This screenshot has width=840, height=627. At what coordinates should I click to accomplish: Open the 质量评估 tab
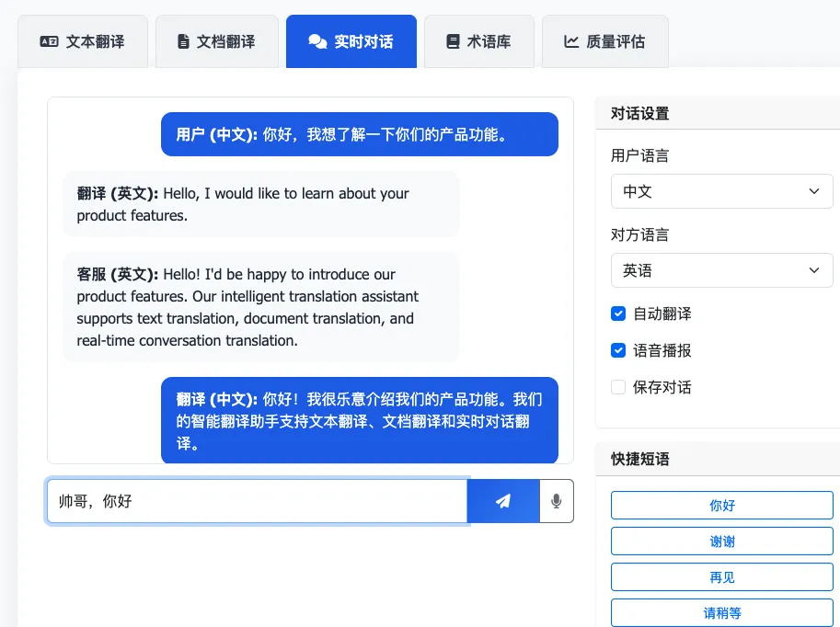pos(605,41)
